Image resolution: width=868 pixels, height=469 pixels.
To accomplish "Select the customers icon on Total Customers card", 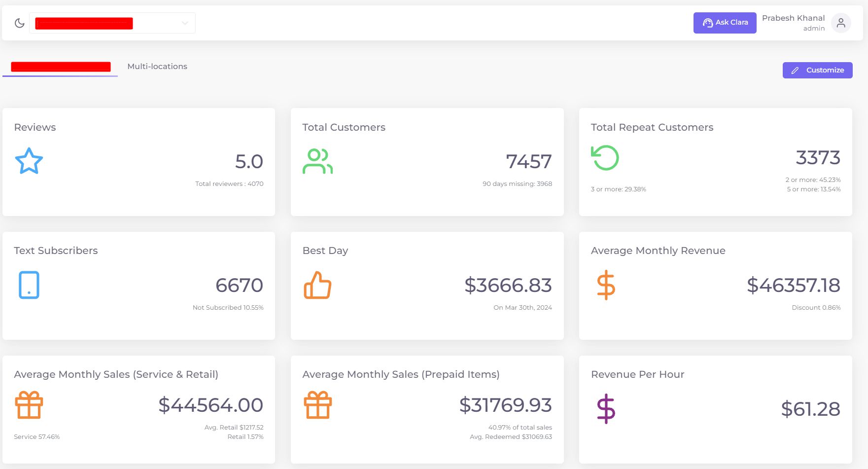I will [x=317, y=160].
